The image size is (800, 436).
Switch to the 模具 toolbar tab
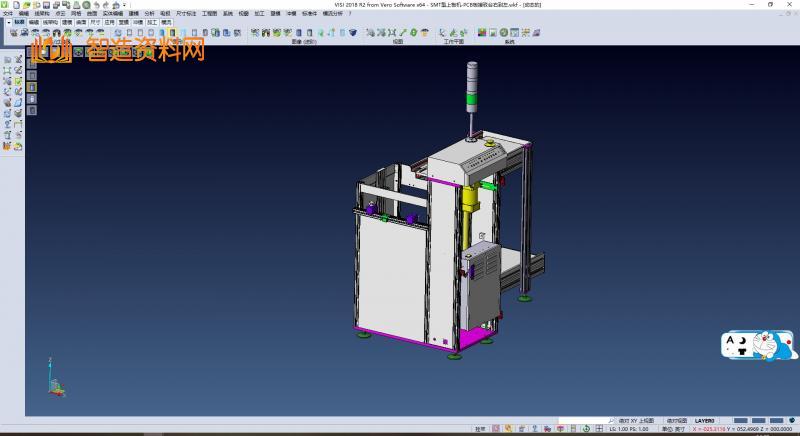(x=166, y=20)
